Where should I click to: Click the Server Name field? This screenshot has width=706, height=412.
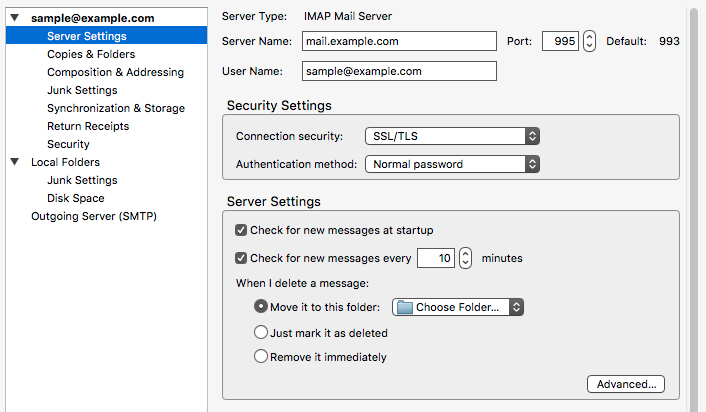[399, 41]
